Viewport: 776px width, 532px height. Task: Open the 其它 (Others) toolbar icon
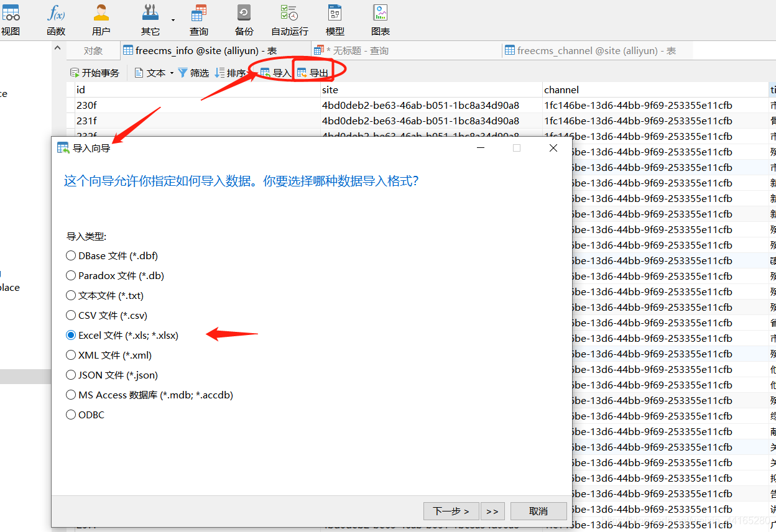(150, 19)
